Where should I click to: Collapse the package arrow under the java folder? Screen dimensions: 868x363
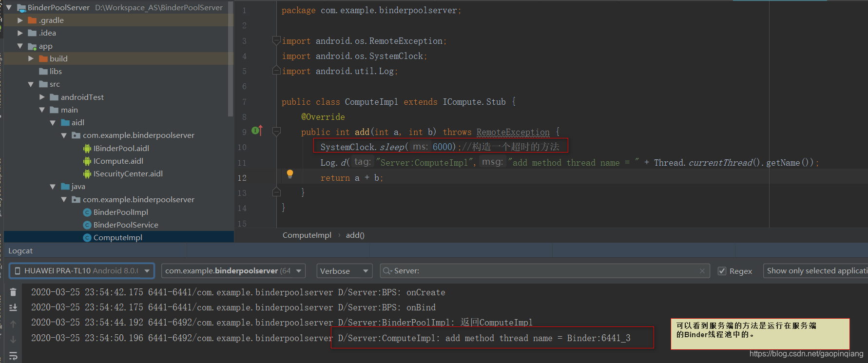click(64, 200)
